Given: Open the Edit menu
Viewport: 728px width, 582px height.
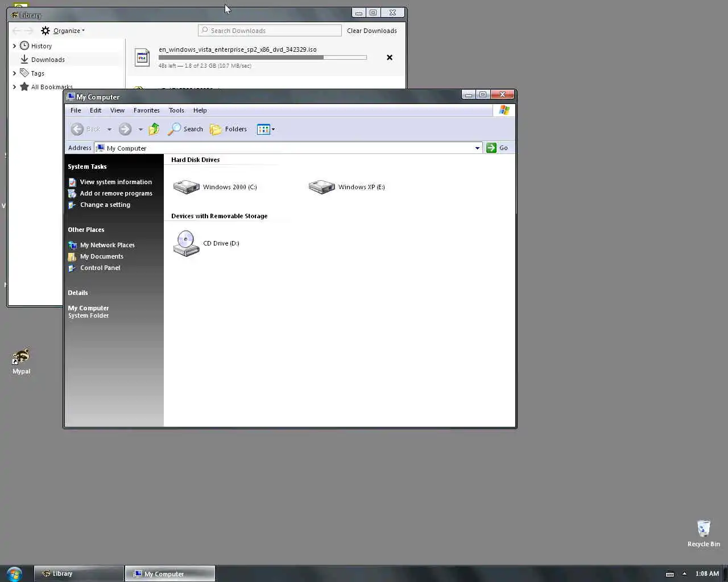Looking at the screenshot, I should click(96, 110).
